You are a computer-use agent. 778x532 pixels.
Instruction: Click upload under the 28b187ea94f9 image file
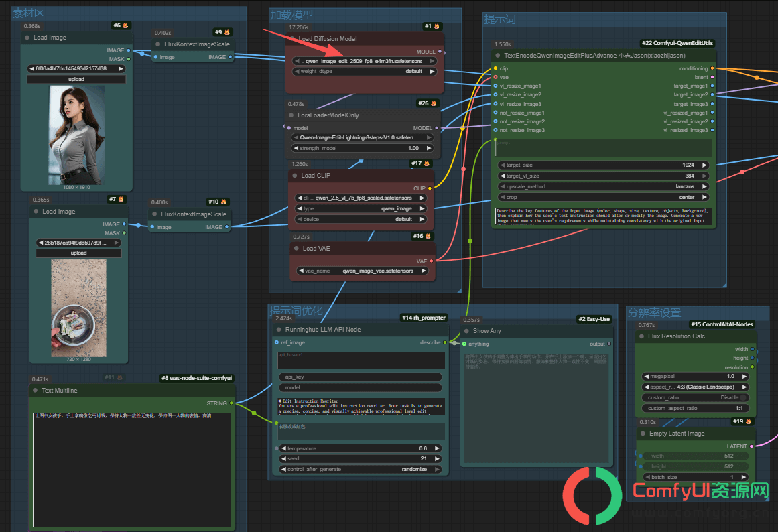click(78, 253)
